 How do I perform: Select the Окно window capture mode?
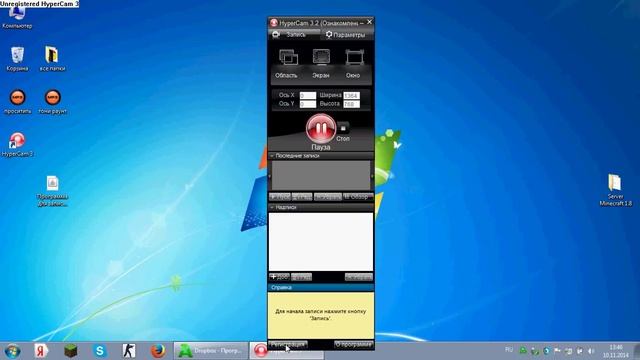[x=353, y=63]
